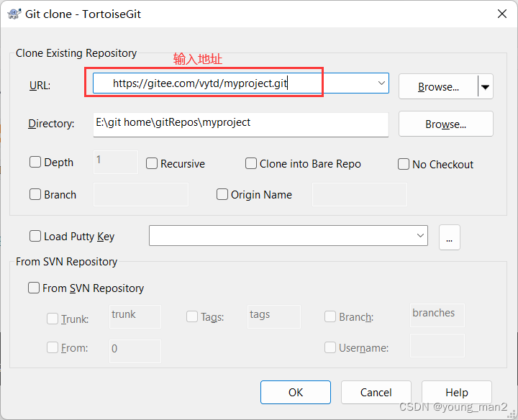The image size is (518, 420).
Task: Toggle the Trunk checkbox
Action: click(53, 319)
